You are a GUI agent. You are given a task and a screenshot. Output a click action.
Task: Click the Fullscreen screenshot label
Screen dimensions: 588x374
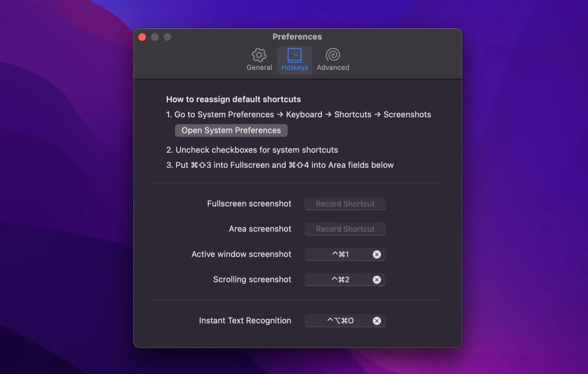[249, 204]
